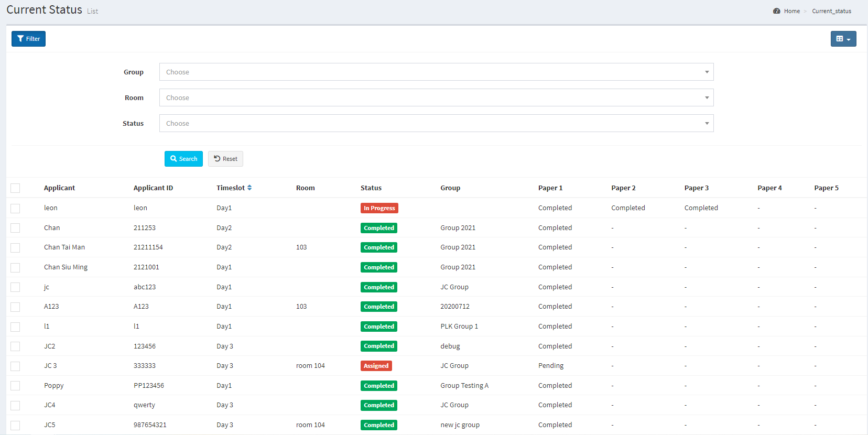Screen dimensions: 868x435
Task: Click the red Assigned badge for JC 3
Action: point(376,366)
